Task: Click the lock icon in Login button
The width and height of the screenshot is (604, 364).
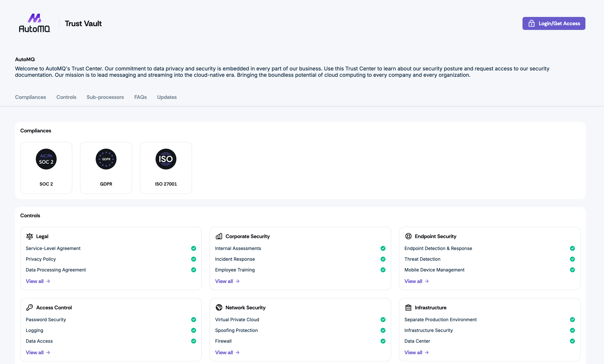Action: tap(531, 23)
